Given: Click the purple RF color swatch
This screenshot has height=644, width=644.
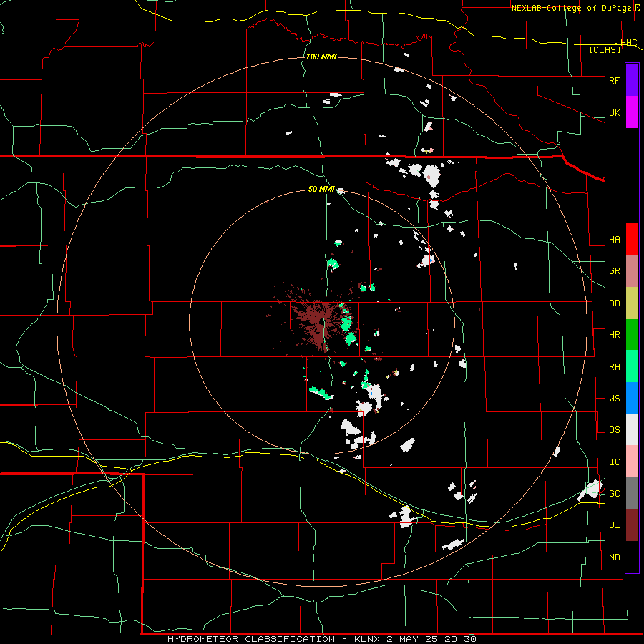Looking at the screenshot, I should (632, 79).
